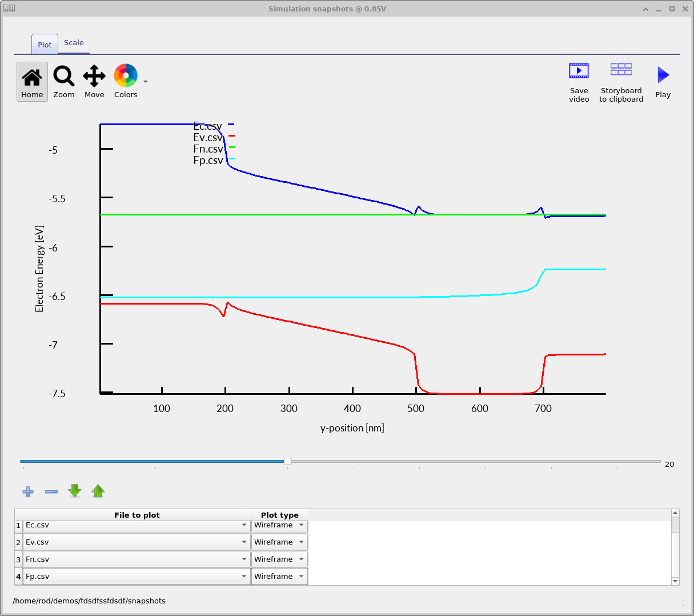Select table row number 1

[x=18, y=525]
